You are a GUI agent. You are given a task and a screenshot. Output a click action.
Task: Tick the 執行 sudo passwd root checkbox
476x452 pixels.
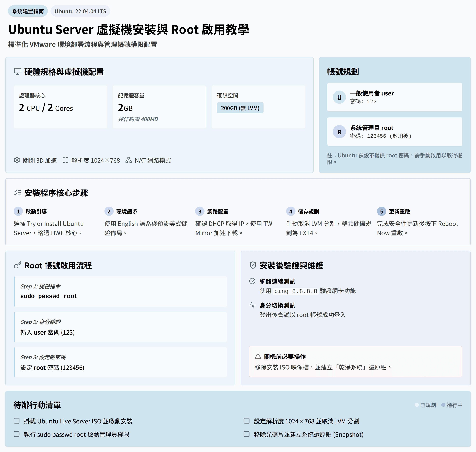click(x=17, y=434)
